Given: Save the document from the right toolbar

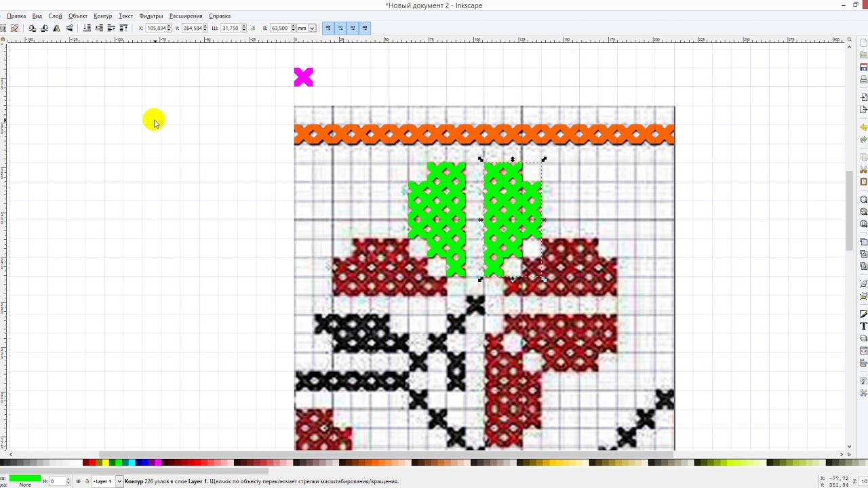Looking at the screenshot, I should [x=863, y=67].
